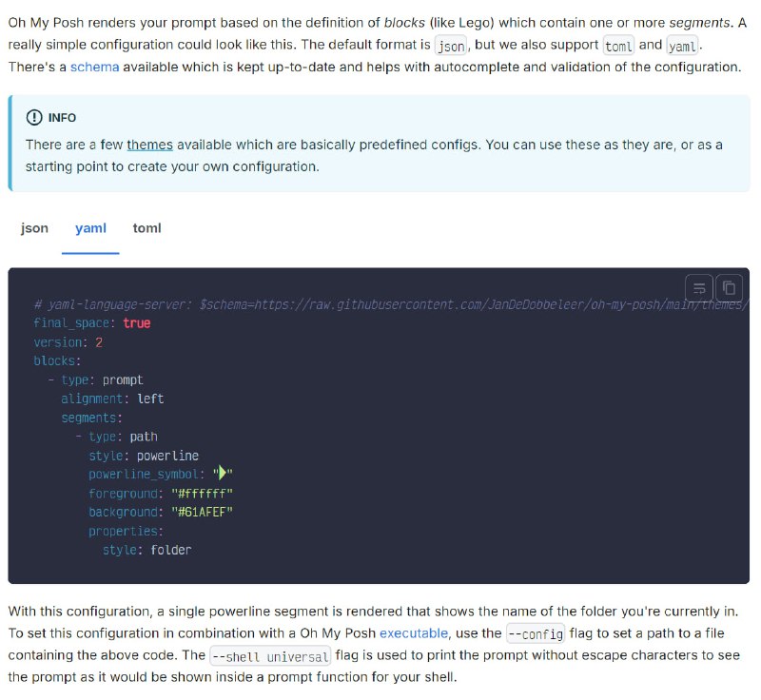
Task: Copy code block to clipboard
Action: [729, 288]
